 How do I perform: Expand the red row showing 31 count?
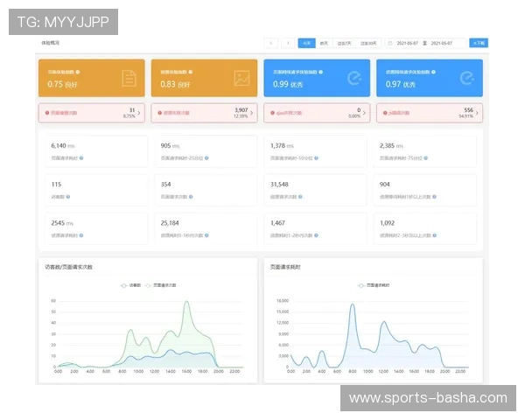140,113
